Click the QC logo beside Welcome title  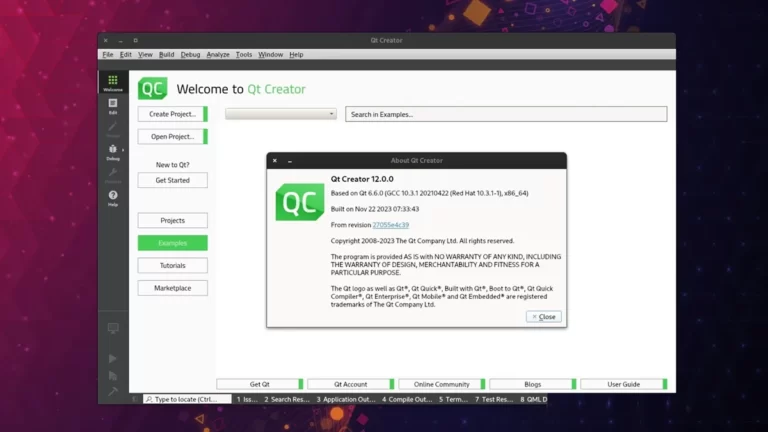[x=152, y=88]
